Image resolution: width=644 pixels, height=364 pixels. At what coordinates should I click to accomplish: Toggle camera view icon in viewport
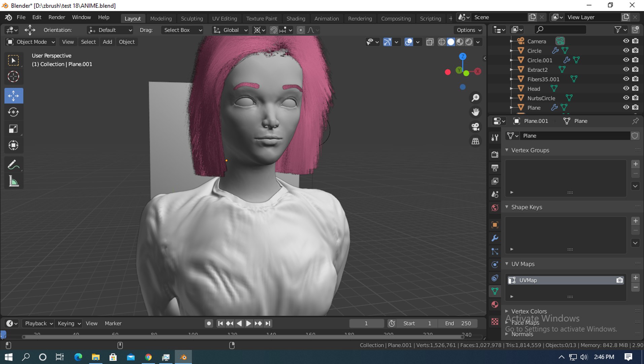[x=475, y=127]
